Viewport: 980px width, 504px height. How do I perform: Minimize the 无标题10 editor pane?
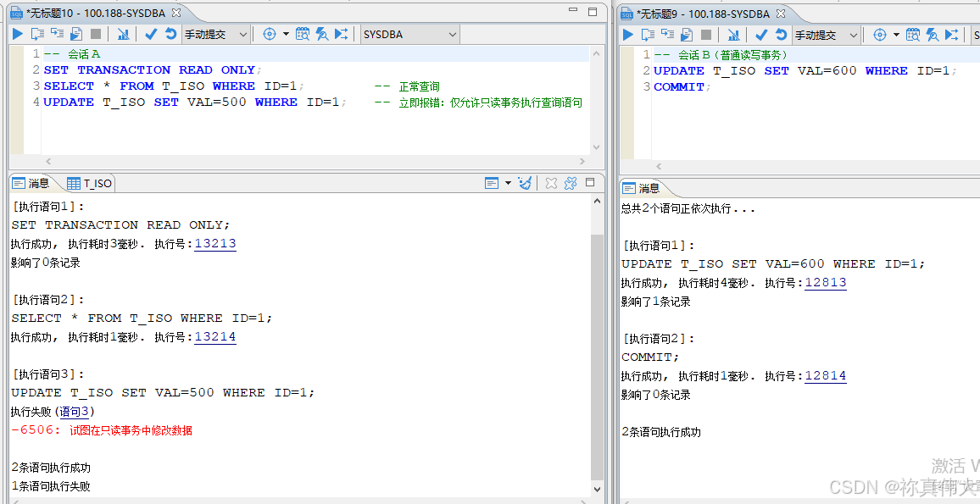click(573, 11)
